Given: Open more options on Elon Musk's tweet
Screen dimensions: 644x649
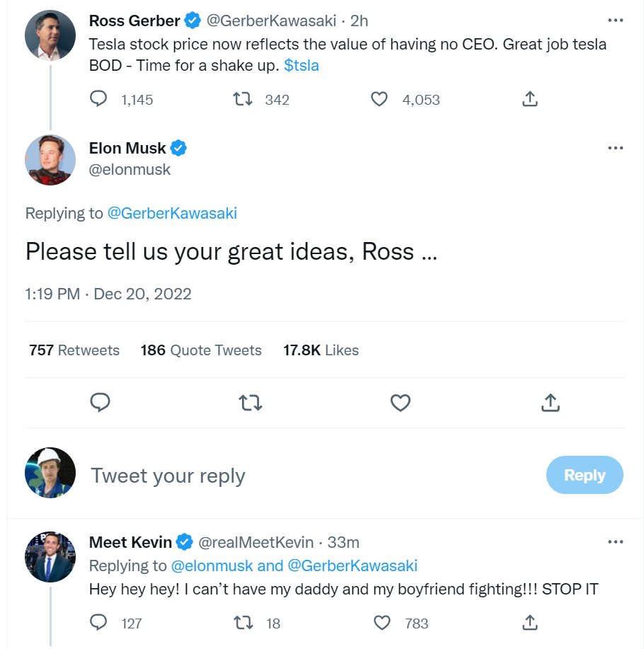Looking at the screenshot, I should pyautogui.click(x=615, y=148).
